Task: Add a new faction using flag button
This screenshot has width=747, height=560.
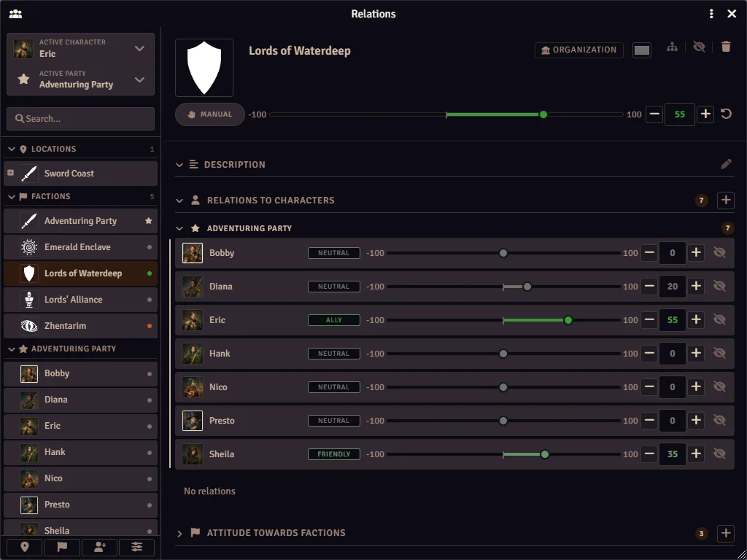Action: (x=62, y=547)
